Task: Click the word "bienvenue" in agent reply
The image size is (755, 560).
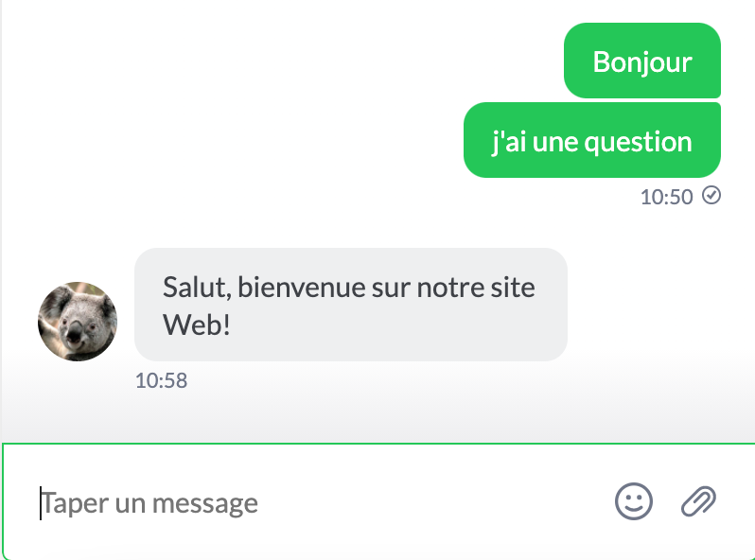Action: point(298,286)
